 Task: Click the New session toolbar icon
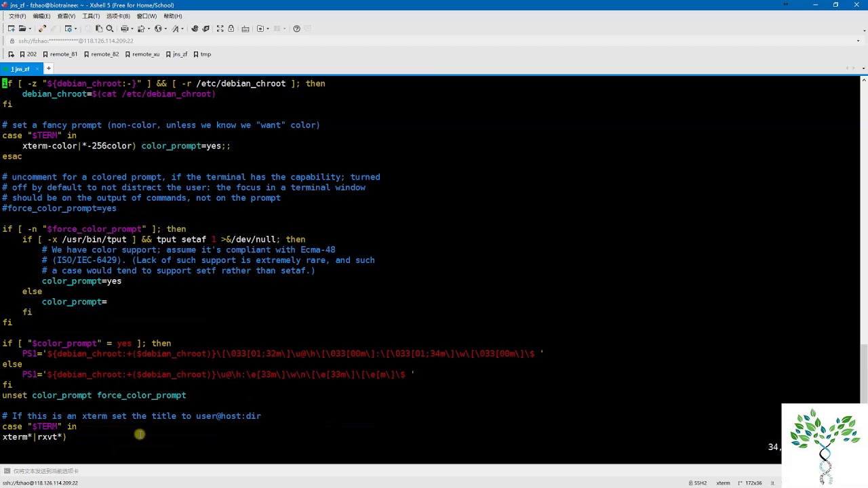[11, 28]
